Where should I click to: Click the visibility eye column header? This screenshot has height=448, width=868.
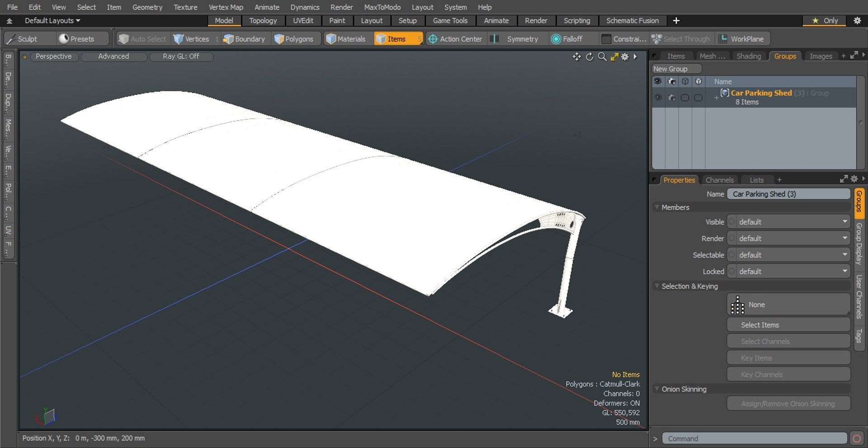(x=658, y=81)
